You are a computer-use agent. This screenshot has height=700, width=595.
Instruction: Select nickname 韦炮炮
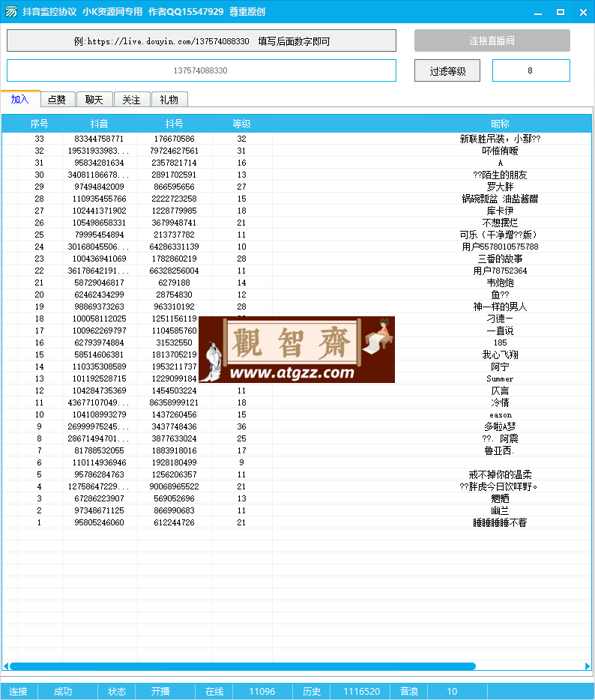500,283
